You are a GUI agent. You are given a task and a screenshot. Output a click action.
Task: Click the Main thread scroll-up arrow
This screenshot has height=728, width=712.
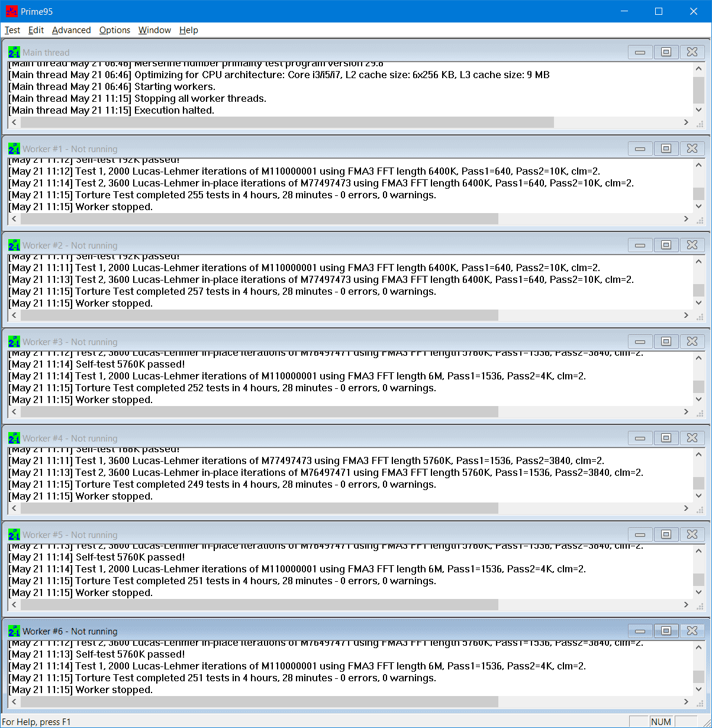pyautogui.click(x=698, y=68)
